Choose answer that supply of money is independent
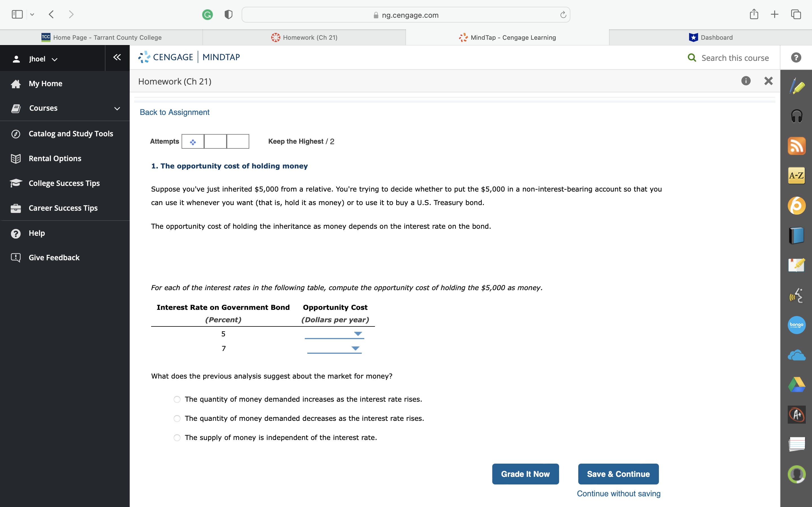The image size is (812, 507). pos(177,438)
